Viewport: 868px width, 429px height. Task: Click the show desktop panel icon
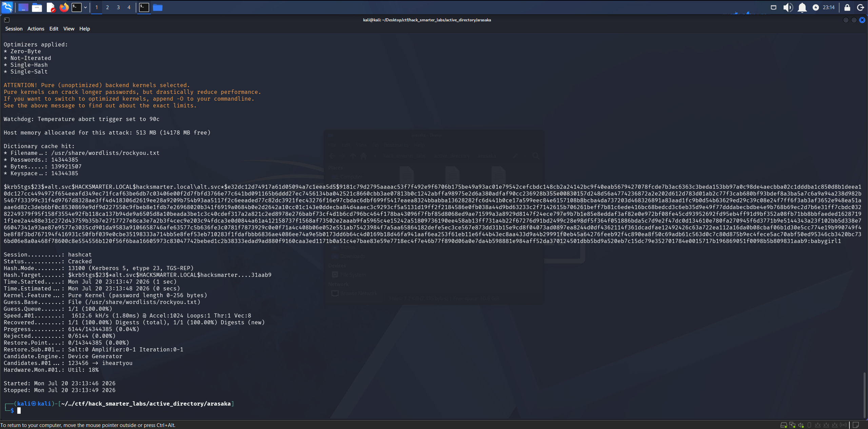[x=23, y=7]
